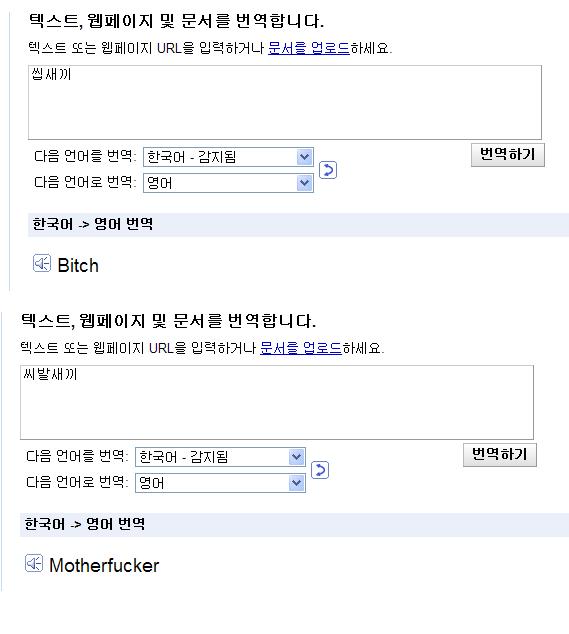This screenshot has width=569, height=634.
Task: Swap languages in the lower translation form
Action: coord(320,470)
